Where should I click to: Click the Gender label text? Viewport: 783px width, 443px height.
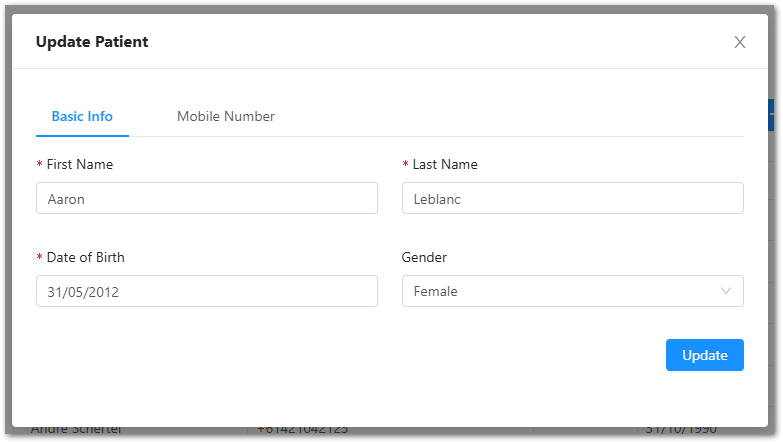(424, 257)
